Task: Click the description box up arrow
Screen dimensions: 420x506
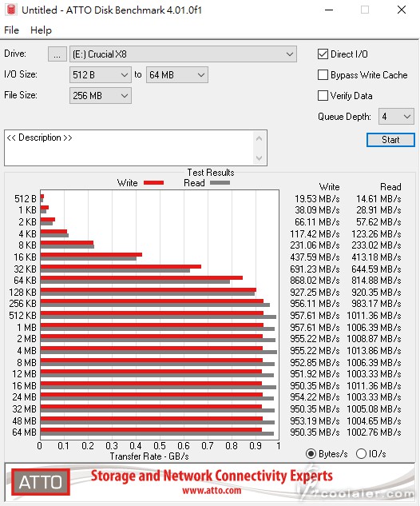Action: [x=259, y=139]
